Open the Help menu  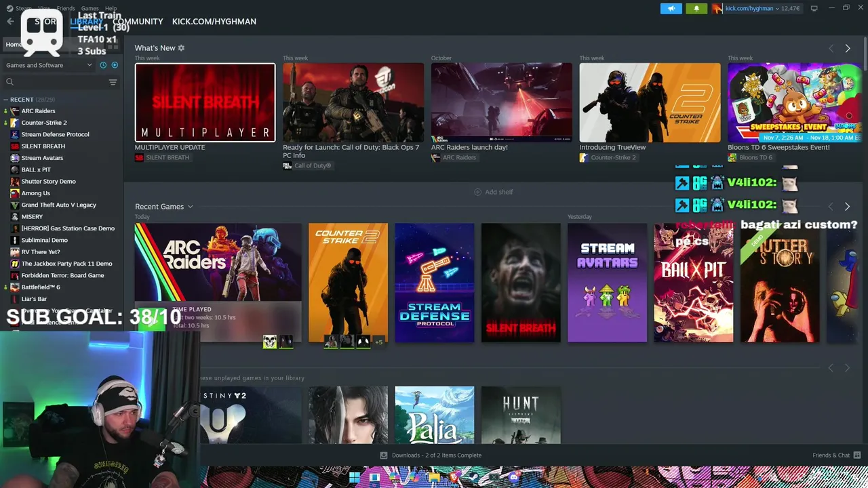tap(111, 8)
